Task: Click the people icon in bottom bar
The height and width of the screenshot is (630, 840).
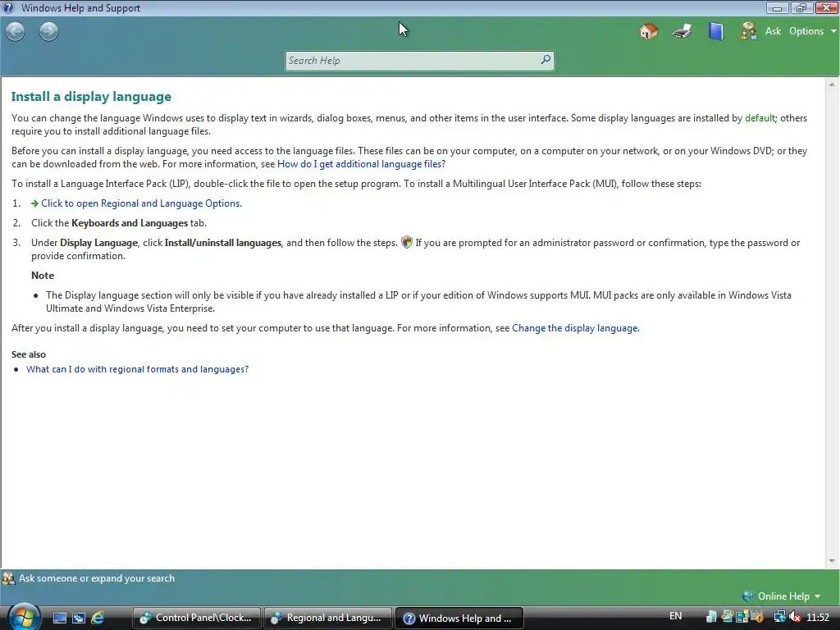Action: [8, 578]
